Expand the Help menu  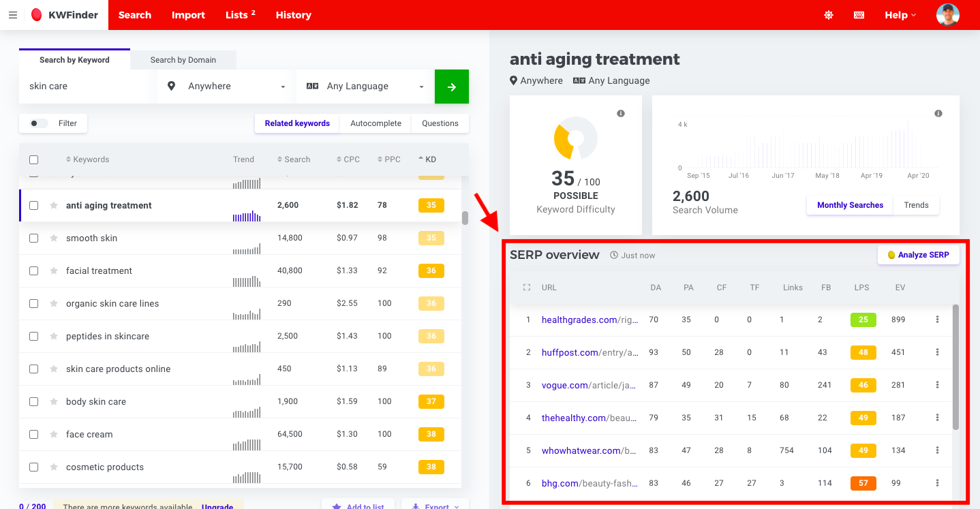900,15
